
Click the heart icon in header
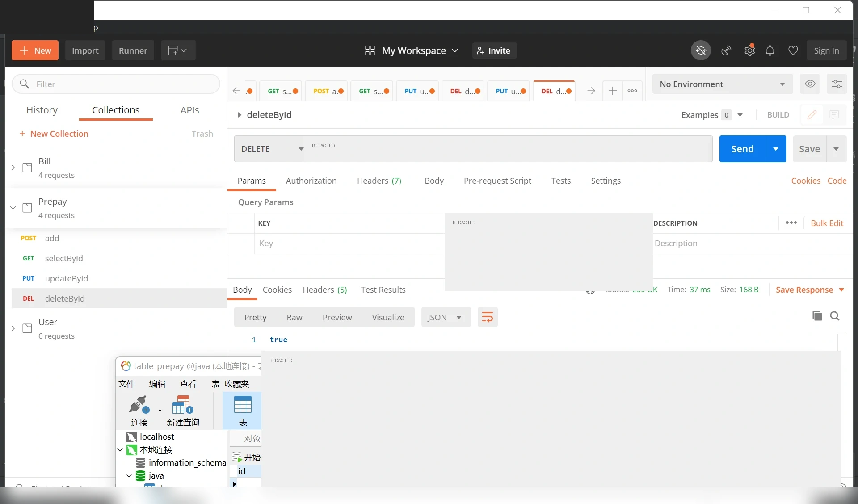click(x=793, y=50)
